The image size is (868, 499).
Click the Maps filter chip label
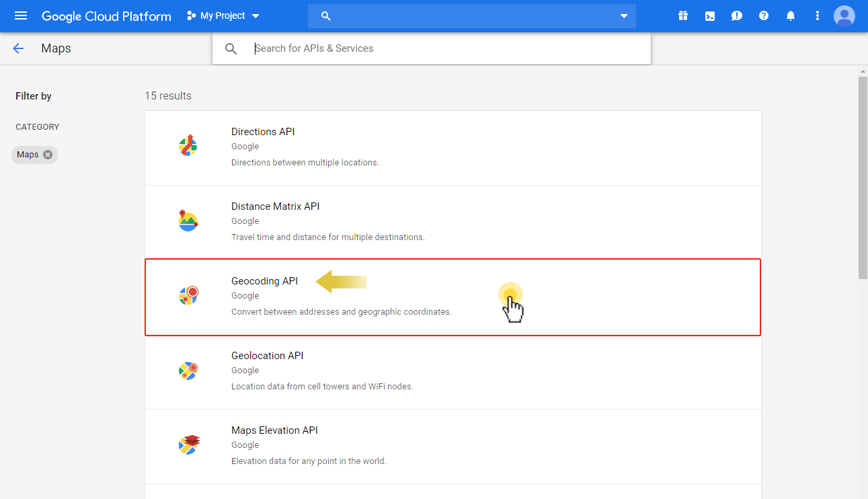pyautogui.click(x=28, y=155)
